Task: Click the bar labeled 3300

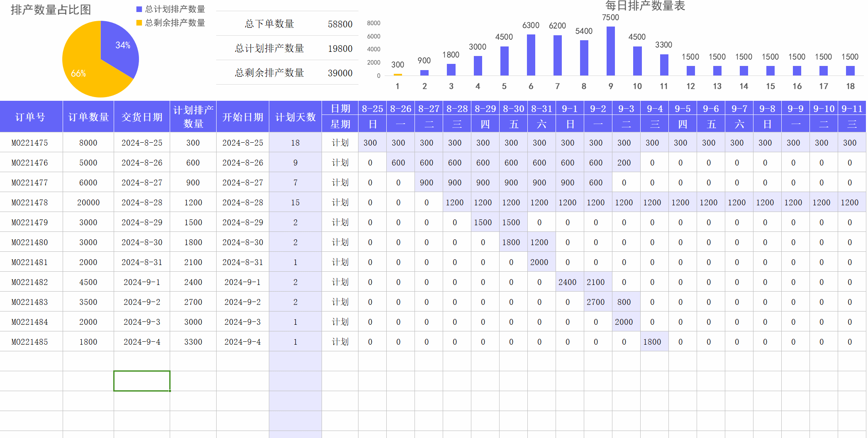Action: [x=664, y=65]
